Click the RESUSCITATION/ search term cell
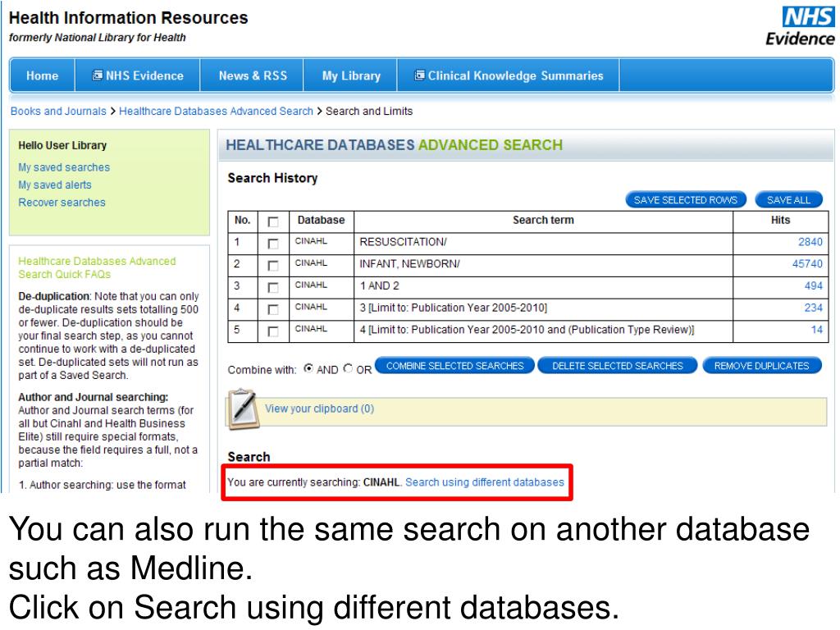Viewport: 840px width, 630px height. tap(543, 242)
